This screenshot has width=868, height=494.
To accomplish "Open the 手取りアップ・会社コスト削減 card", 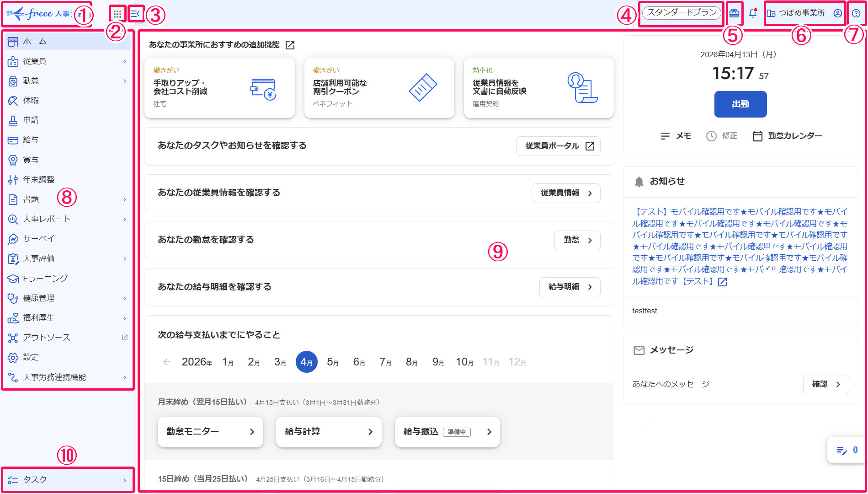I will (219, 88).
